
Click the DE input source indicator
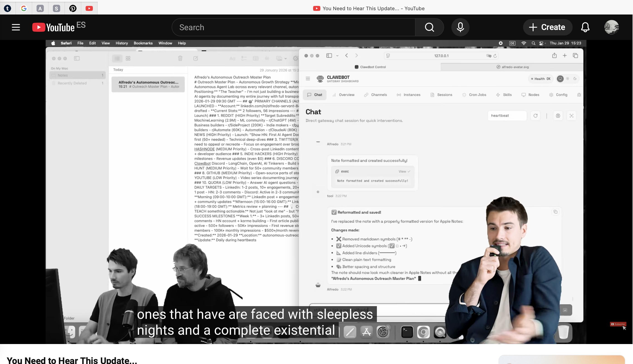click(512, 43)
